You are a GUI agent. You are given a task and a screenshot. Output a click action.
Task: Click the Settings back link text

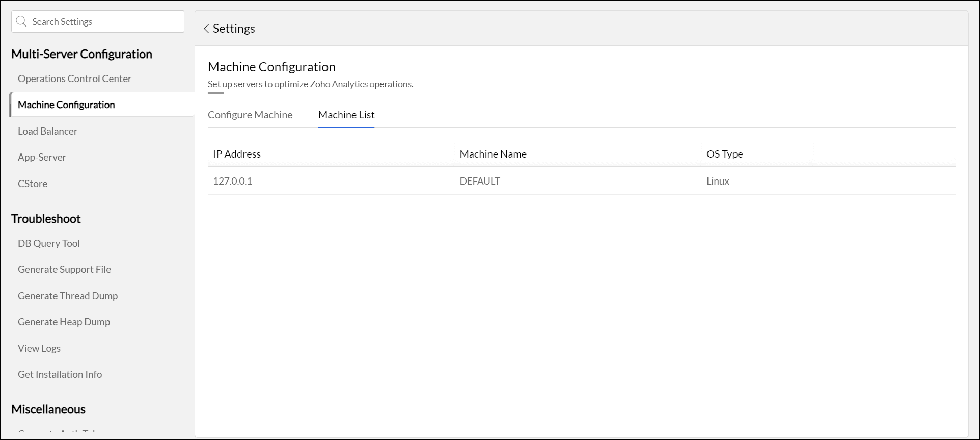coord(234,29)
